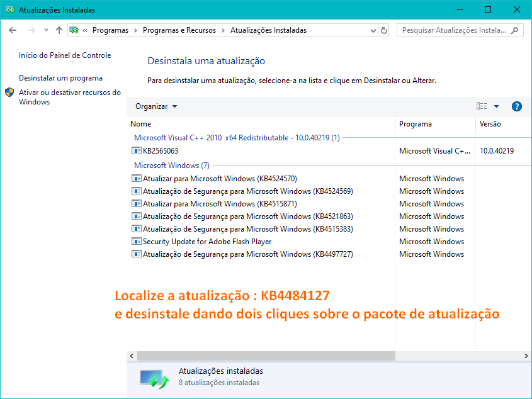The image size is (532, 399).
Task: Expand the address bar history dropdown
Action: coord(373,31)
